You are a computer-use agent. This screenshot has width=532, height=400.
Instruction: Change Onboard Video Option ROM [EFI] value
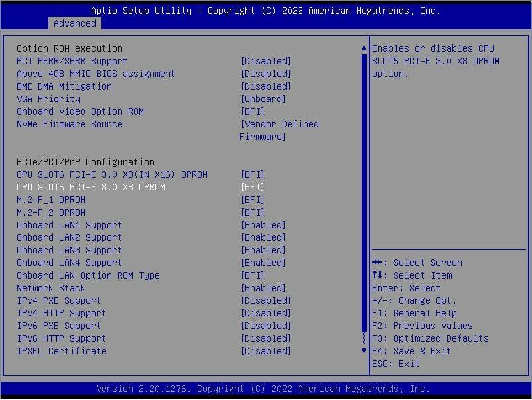pyautogui.click(x=253, y=111)
